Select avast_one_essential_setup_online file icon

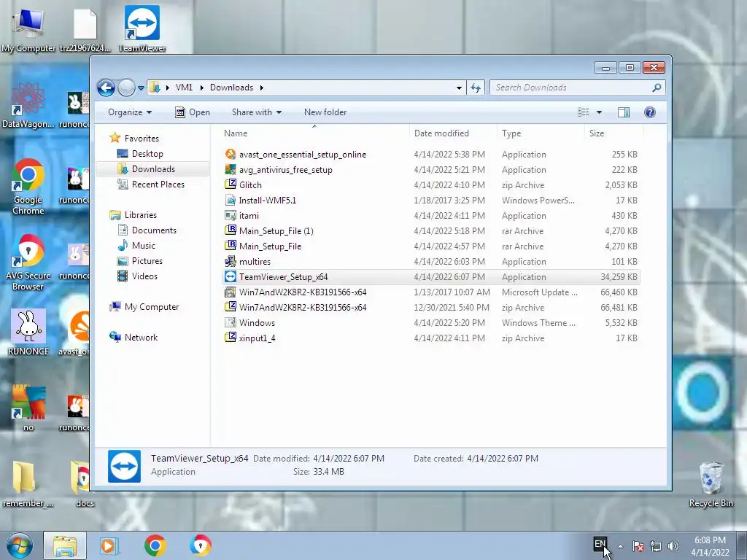pyautogui.click(x=231, y=155)
